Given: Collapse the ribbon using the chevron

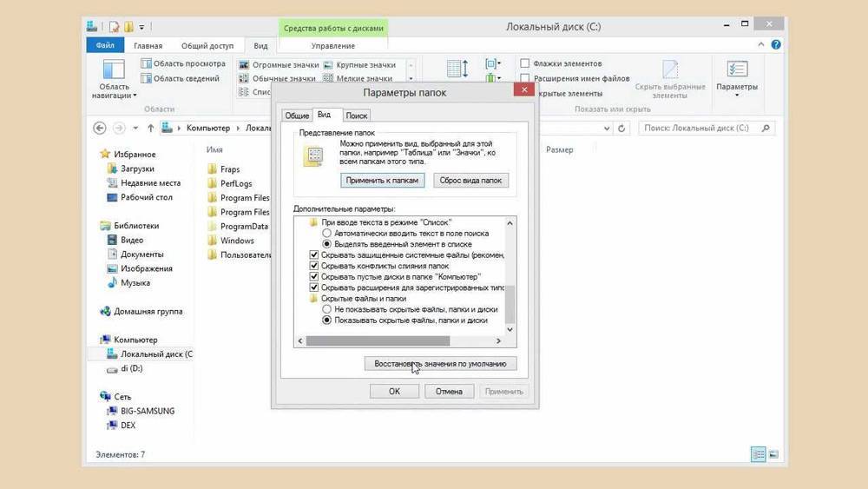Looking at the screenshot, I should coord(761,45).
